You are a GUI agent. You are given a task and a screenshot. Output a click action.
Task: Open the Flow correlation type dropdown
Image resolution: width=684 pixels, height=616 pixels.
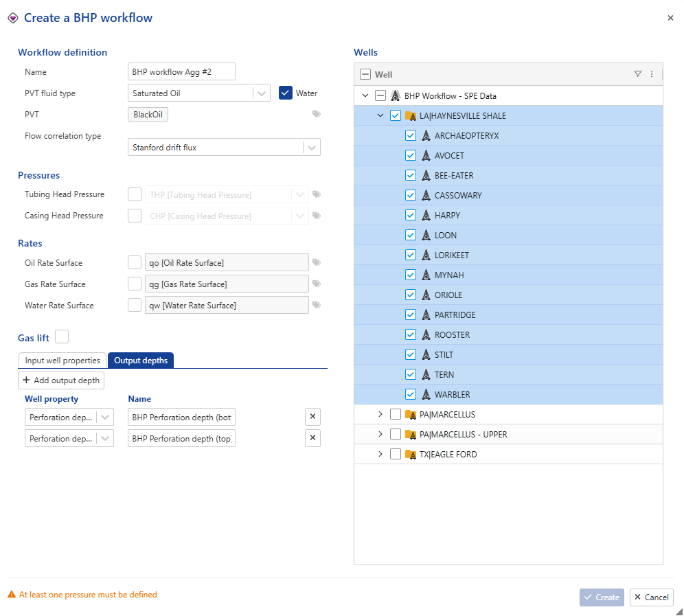311,147
